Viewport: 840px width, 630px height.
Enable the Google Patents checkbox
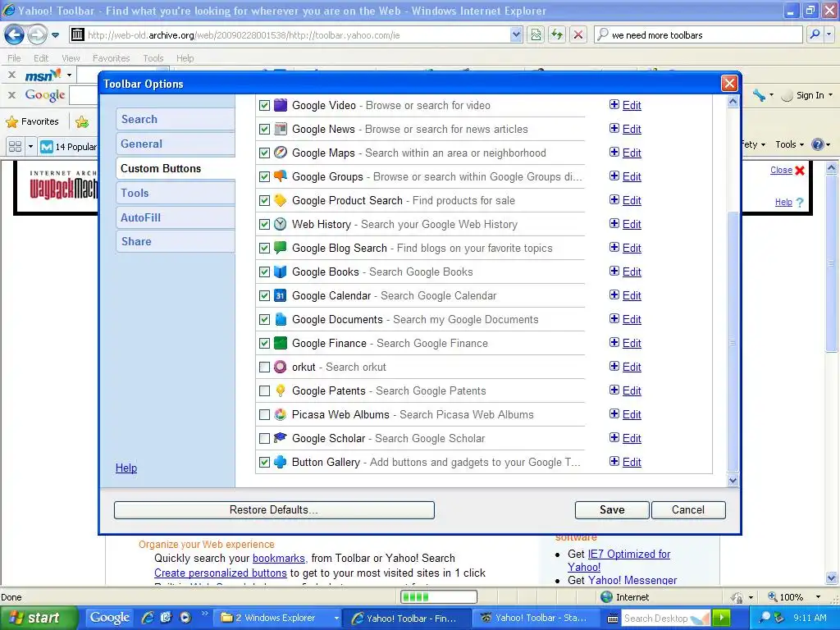click(x=264, y=390)
